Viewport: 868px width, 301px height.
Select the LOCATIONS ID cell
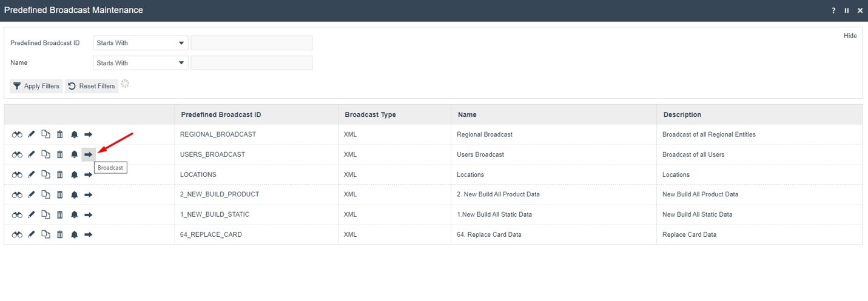257,174
